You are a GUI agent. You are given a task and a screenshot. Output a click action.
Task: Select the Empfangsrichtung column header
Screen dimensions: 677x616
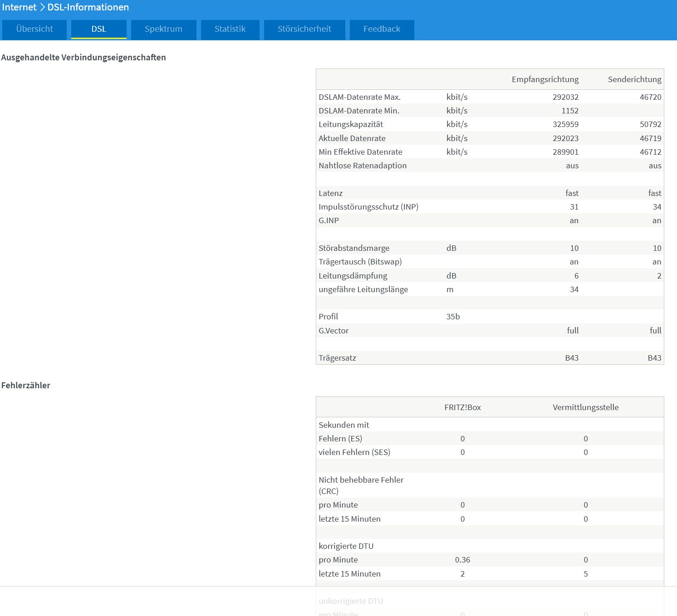pos(545,79)
